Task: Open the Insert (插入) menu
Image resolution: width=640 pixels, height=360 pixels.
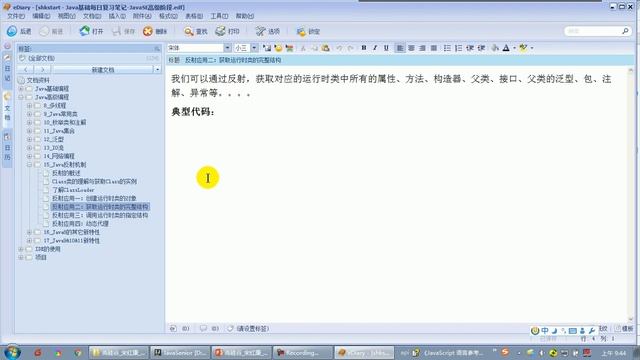Action: [x=117, y=16]
